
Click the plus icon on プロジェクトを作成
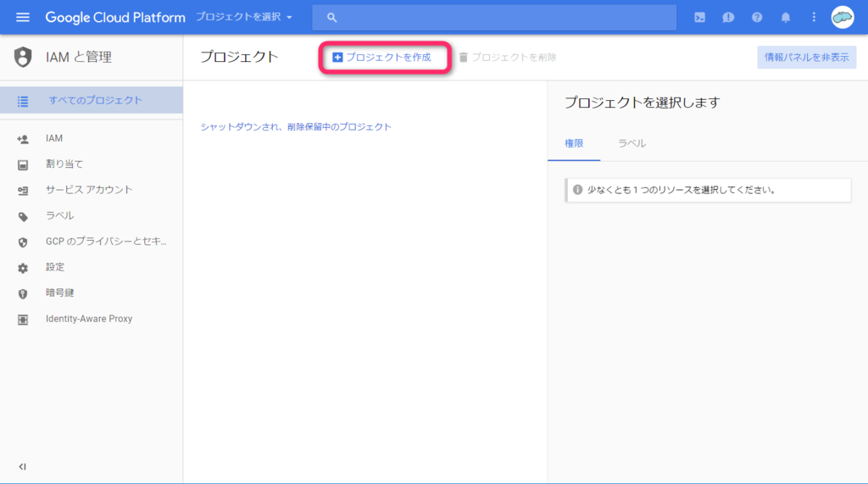[x=337, y=58]
